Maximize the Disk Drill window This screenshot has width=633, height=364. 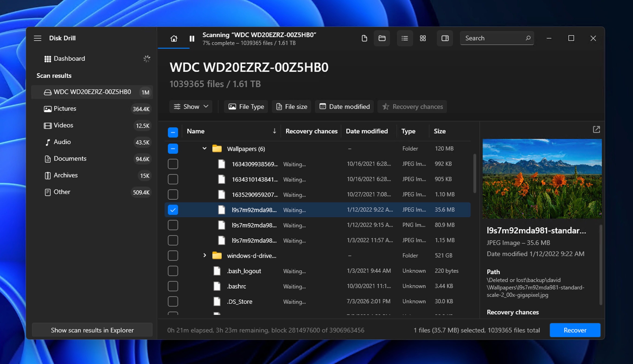[571, 38]
